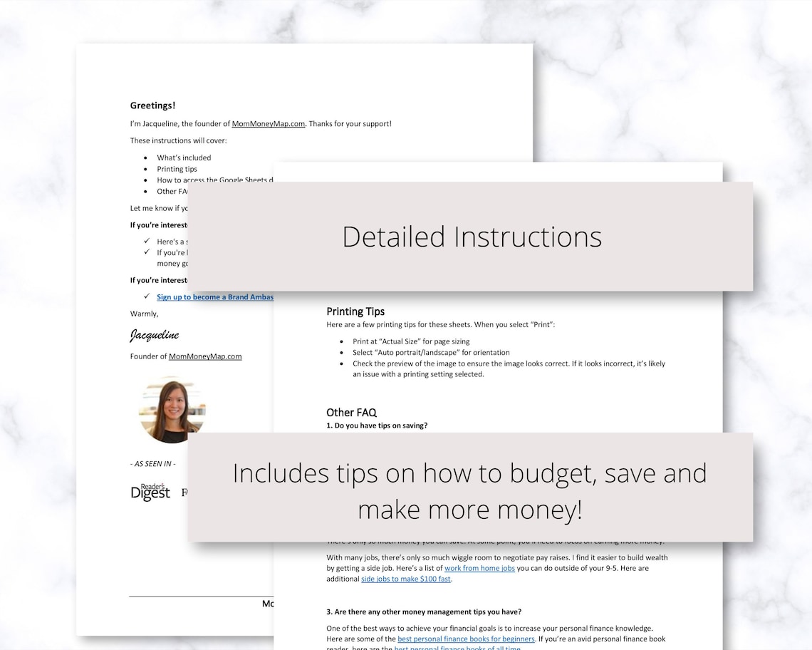
Task: Open the side jobs to make $100 fast link
Action: point(406,579)
